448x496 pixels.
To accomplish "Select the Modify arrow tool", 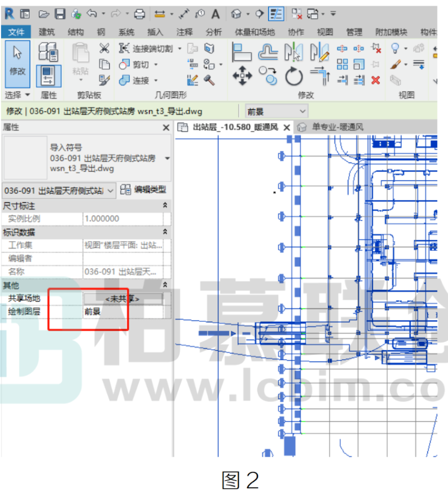I will point(17,63).
